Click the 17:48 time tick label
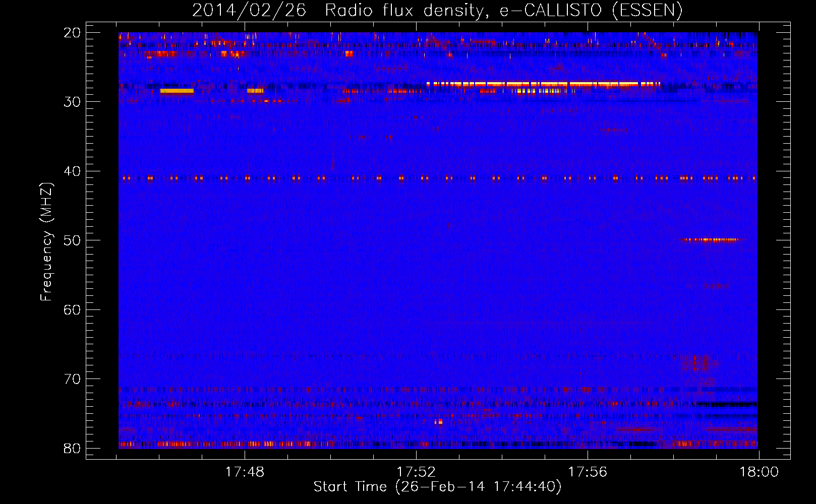816x504 pixels. click(x=245, y=472)
